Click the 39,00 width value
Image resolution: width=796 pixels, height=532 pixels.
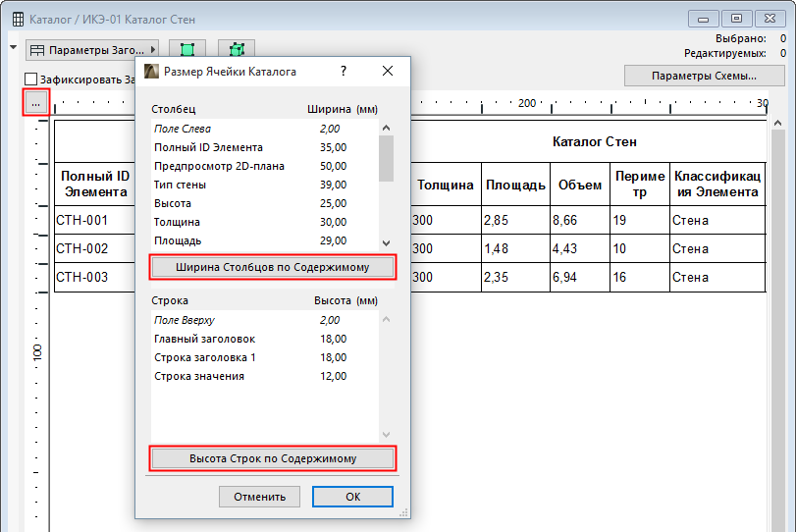tap(333, 185)
